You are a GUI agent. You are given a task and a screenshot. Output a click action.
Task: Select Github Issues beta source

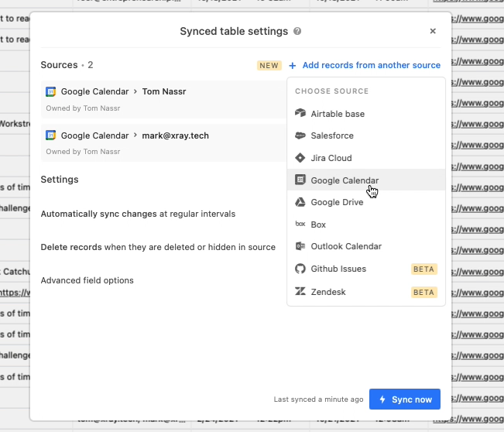point(338,269)
